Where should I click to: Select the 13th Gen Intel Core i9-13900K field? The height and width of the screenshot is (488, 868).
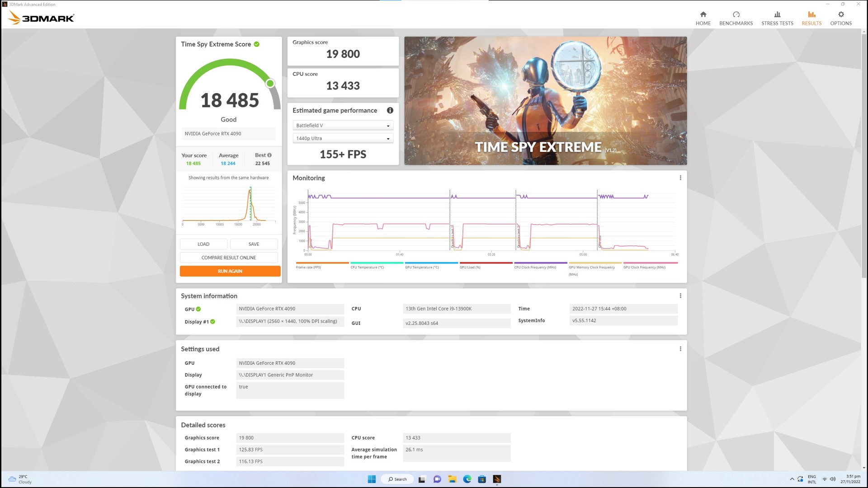pyautogui.click(x=457, y=309)
